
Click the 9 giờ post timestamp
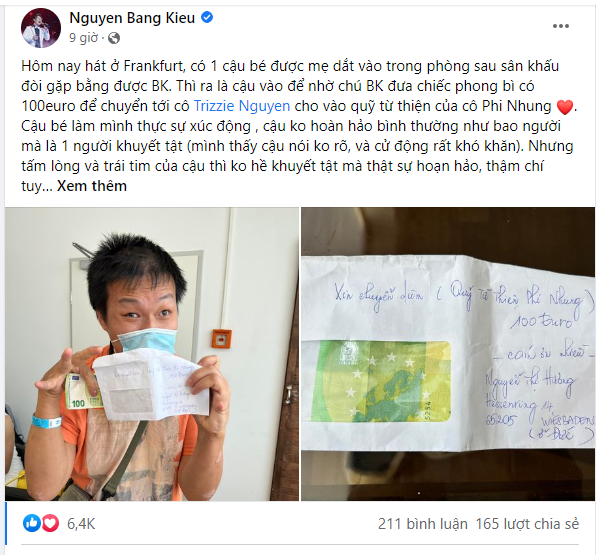click(x=83, y=38)
